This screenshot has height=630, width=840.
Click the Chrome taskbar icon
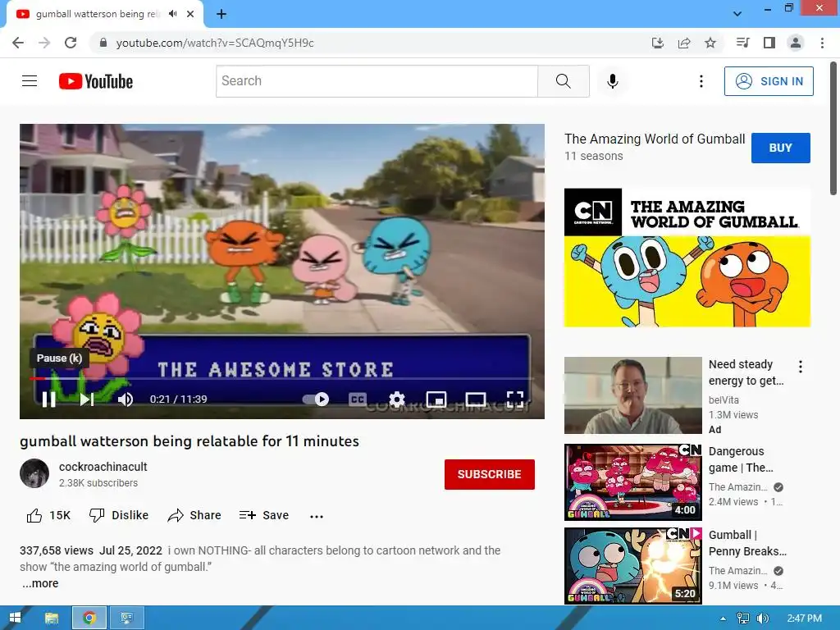[x=89, y=618]
